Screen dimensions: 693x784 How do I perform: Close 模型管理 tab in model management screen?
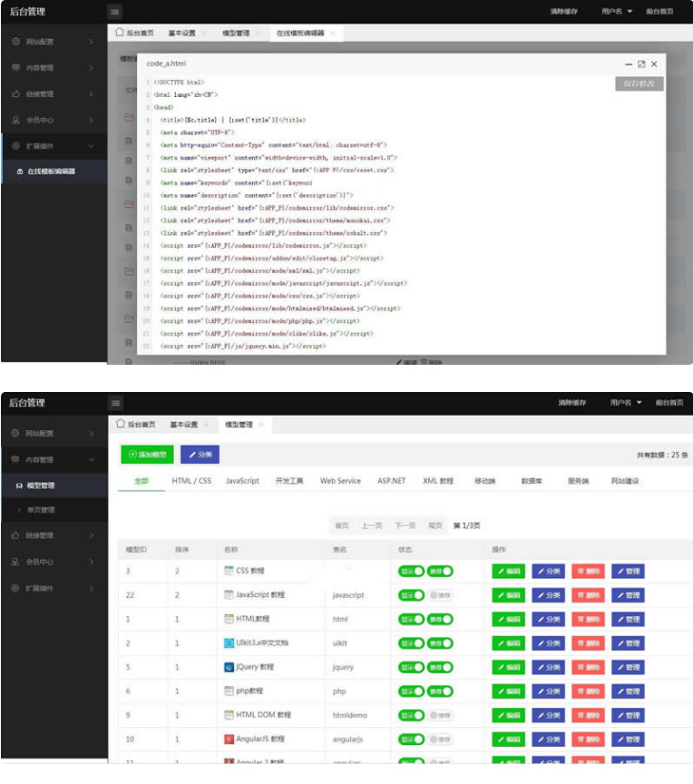(261, 425)
